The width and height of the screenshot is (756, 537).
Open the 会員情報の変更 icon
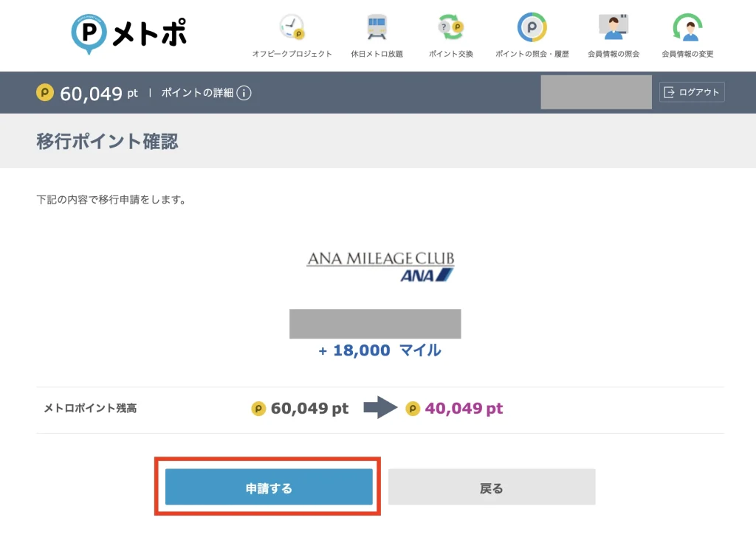(687, 27)
